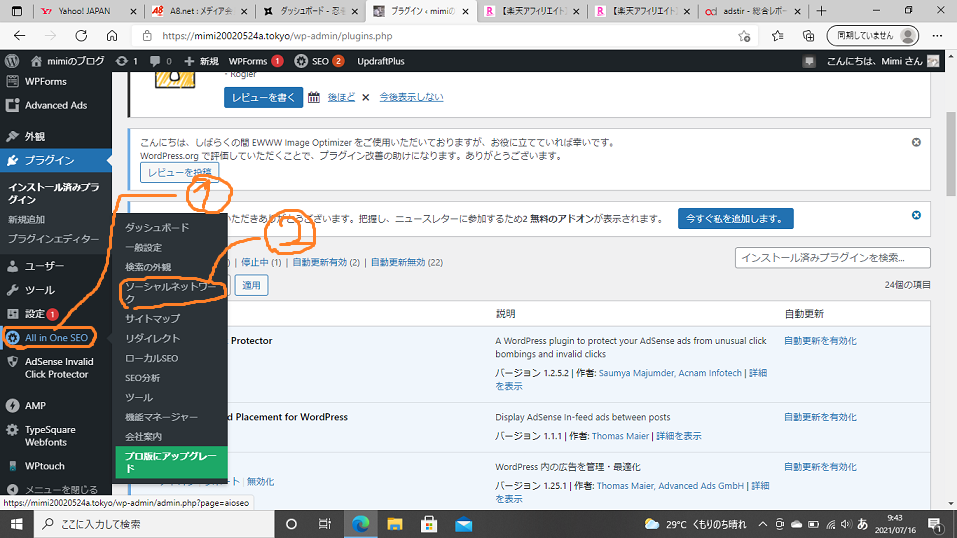Select サイトマップ in the SEO submenu

(152, 318)
